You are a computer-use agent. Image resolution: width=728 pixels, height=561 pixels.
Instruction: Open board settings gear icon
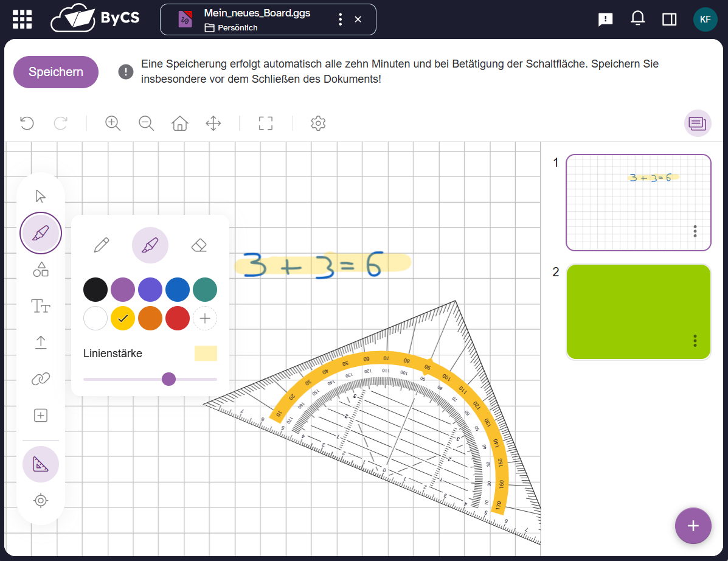tap(318, 124)
